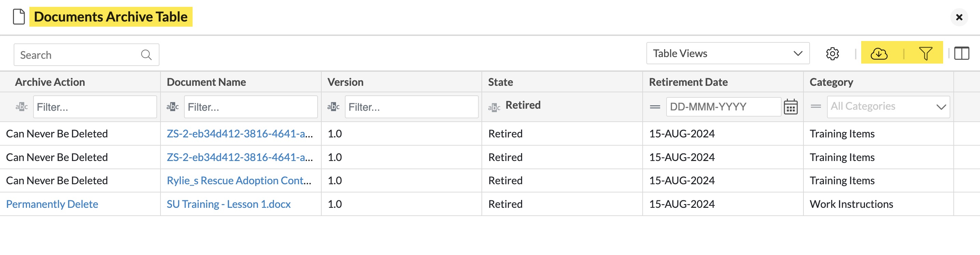Click the search magnifier icon
The height and width of the screenshot is (255, 980).
[x=146, y=55]
